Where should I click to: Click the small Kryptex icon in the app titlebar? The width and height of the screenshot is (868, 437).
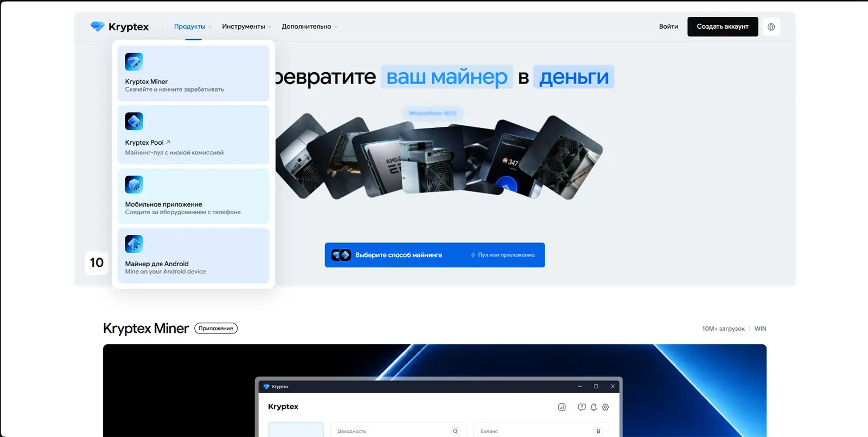point(266,387)
